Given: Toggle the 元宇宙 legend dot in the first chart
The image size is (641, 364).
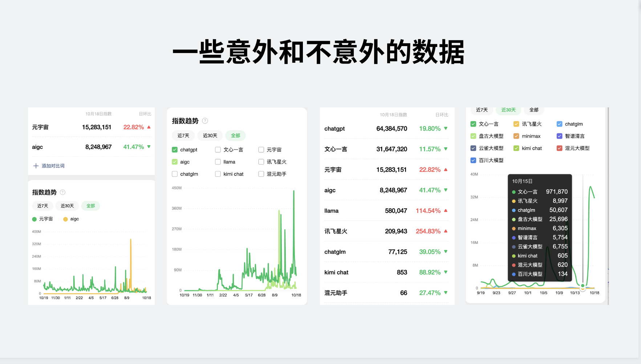Looking at the screenshot, I should tap(35, 219).
